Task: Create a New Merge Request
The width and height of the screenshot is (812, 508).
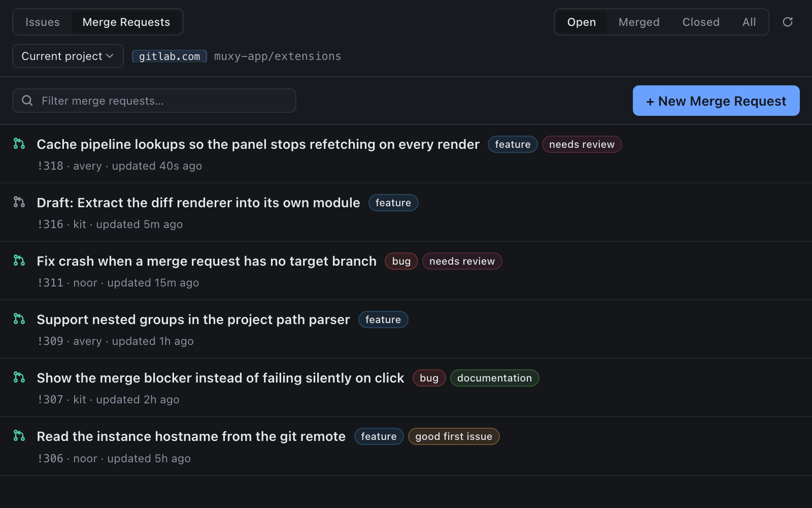Action: pyautogui.click(x=716, y=101)
